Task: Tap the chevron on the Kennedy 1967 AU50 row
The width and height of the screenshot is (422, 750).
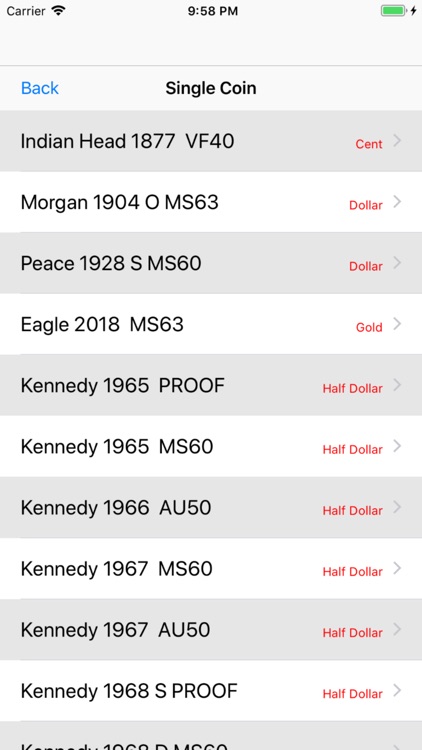Action: (x=397, y=629)
